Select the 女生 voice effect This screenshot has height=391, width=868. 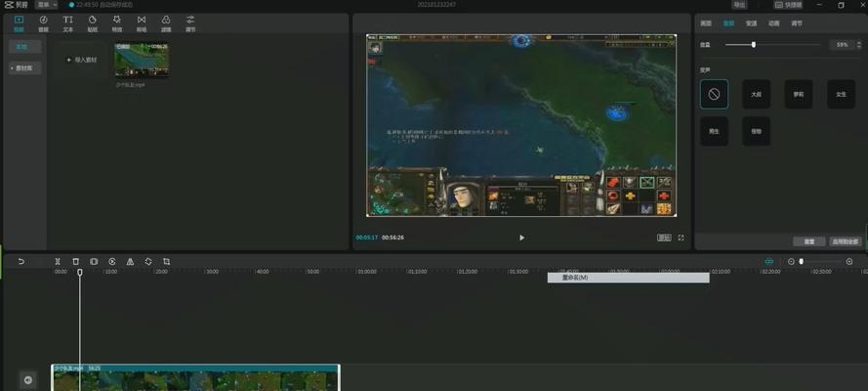(x=842, y=94)
